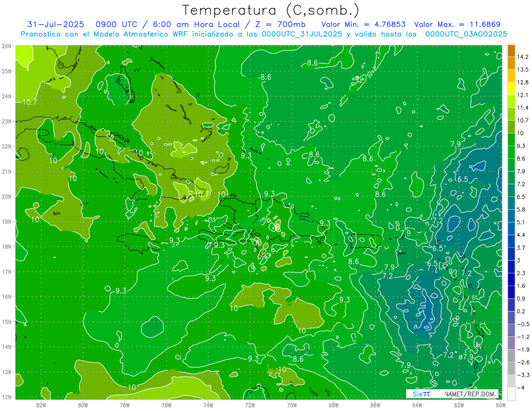Click the 68W longitude axis label

(333, 405)
